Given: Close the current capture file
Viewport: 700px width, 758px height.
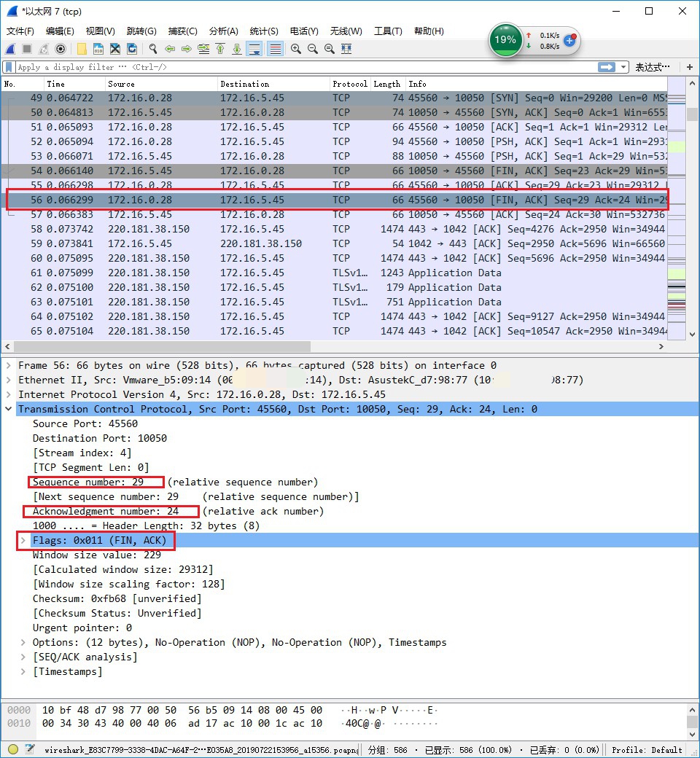Looking at the screenshot, I should coord(115,49).
